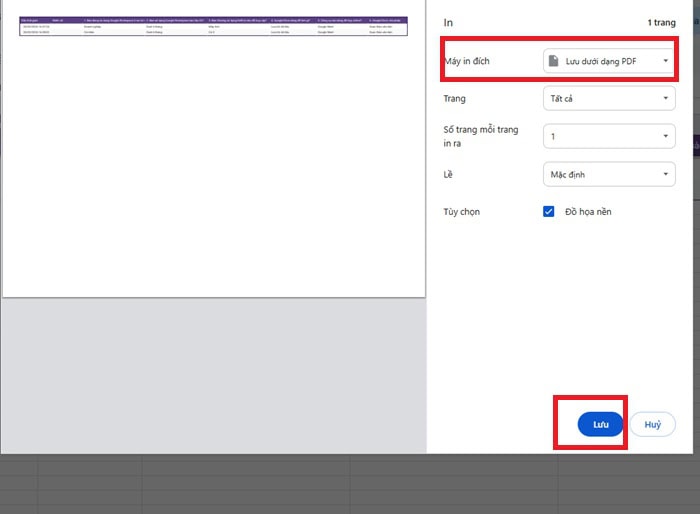Open the Số trang mỗi trang in ra dropdown

[608, 136]
